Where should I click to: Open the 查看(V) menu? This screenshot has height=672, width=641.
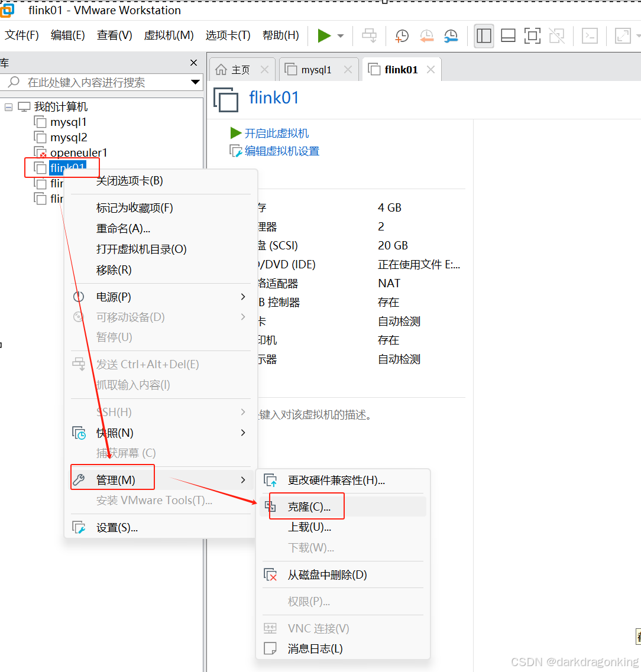(115, 35)
